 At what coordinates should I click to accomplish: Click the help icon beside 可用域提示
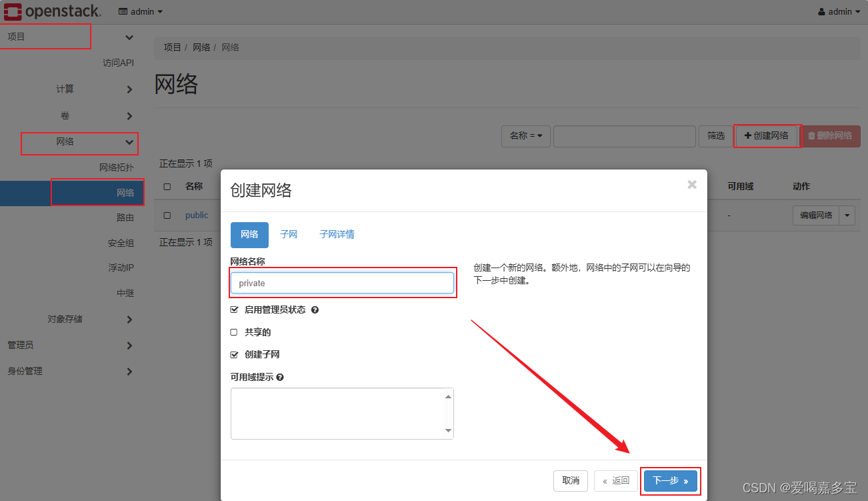(280, 377)
